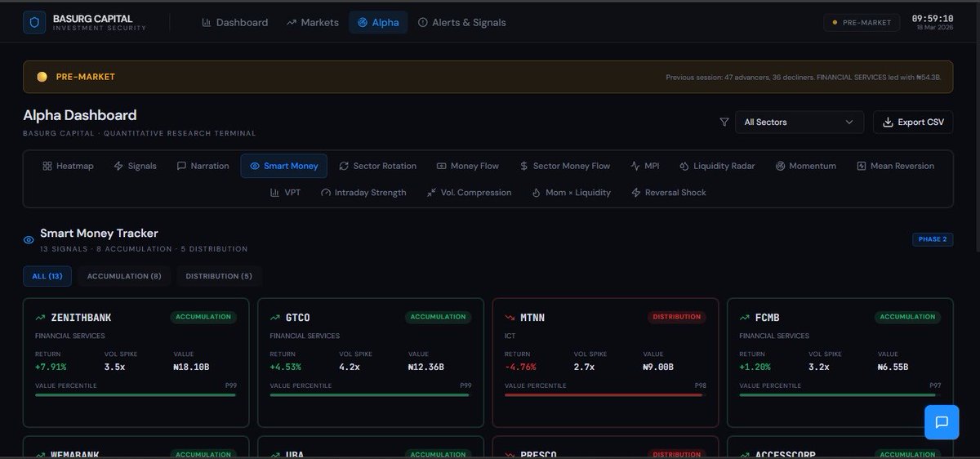Click the FCMB value percentile bar
980x459 pixels.
click(840, 395)
